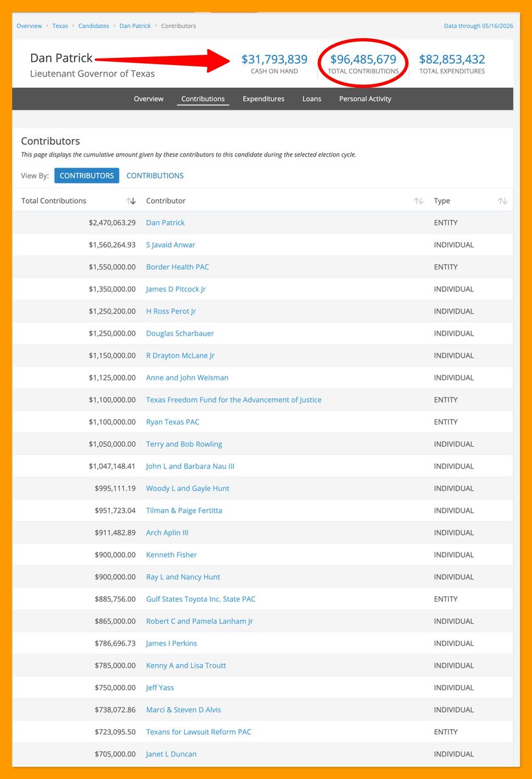Open the Expenditures tab
532x779 pixels.
pyautogui.click(x=263, y=99)
